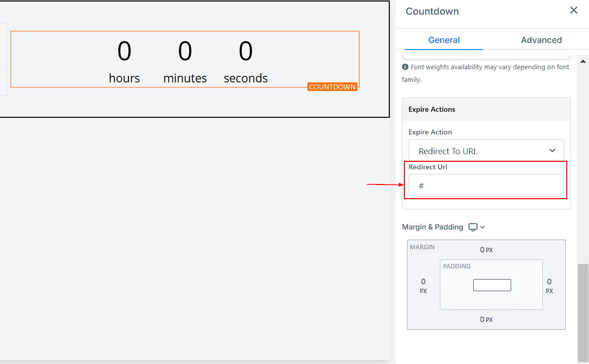Select the hours digit in countdown widget

[x=124, y=52]
